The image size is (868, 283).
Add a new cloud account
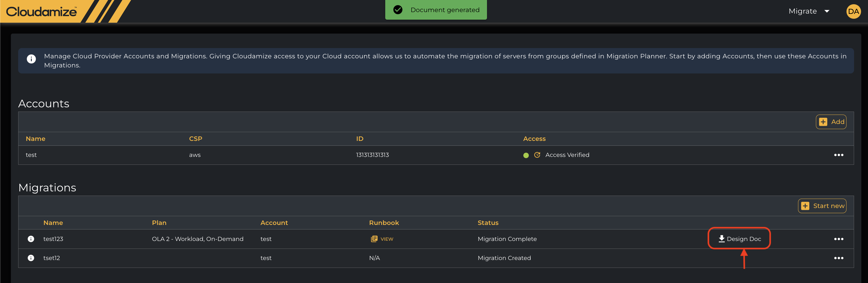click(x=831, y=122)
